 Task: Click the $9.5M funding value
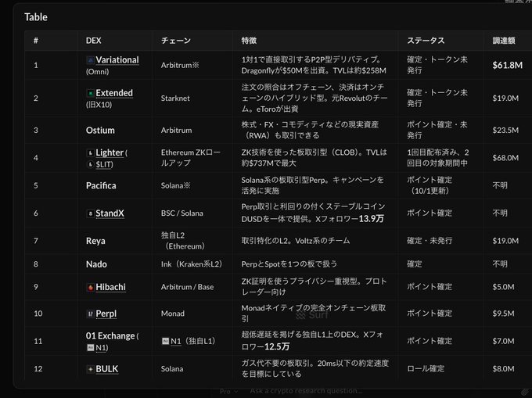(x=503, y=314)
